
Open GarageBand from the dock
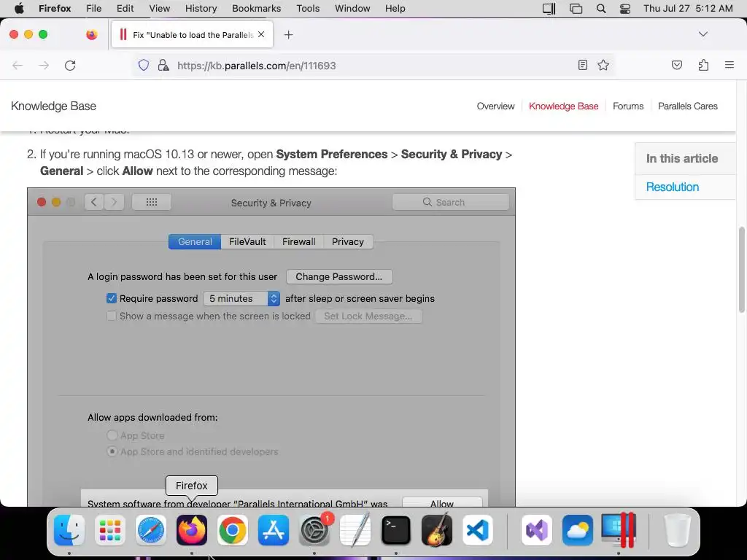click(x=437, y=530)
